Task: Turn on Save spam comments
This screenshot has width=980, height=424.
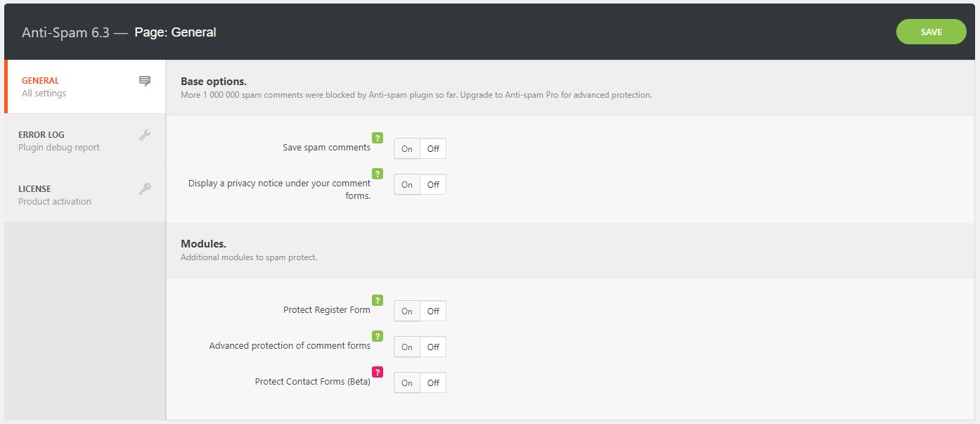Action: pos(406,148)
